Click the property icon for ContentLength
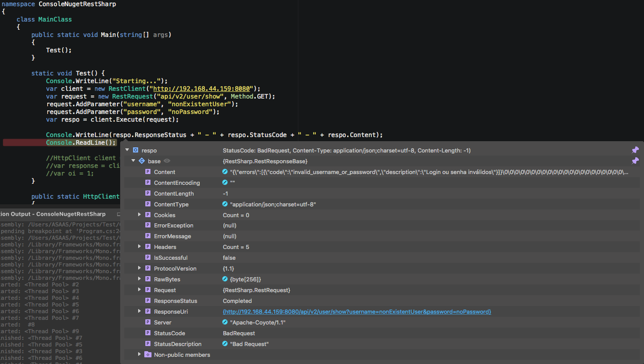 (x=148, y=194)
